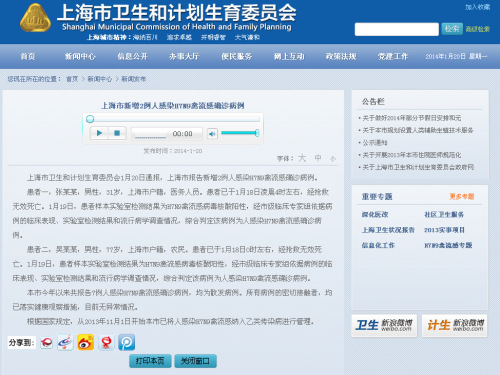Mute the audio player speaker icon

click(212, 134)
